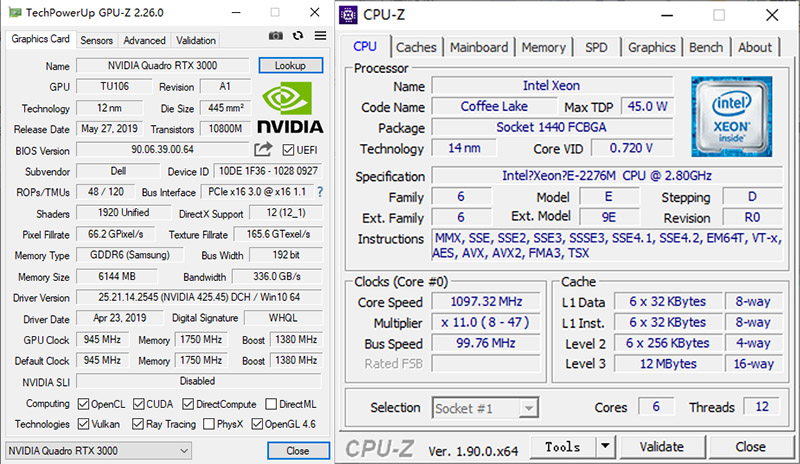Image resolution: width=800 pixels, height=464 pixels.
Task: Open the Validation tab in GPU-Z
Action: coord(196,40)
